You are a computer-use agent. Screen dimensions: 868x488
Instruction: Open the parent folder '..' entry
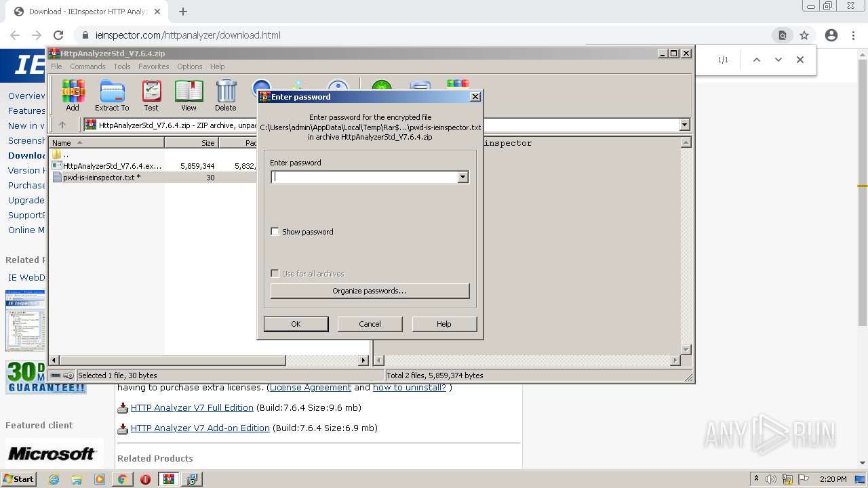point(61,155)
